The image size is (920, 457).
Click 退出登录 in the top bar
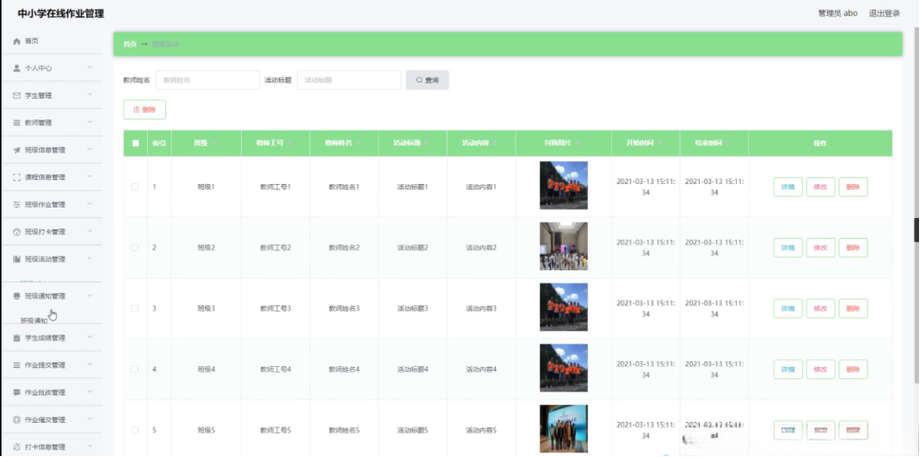tap(884, 13)
